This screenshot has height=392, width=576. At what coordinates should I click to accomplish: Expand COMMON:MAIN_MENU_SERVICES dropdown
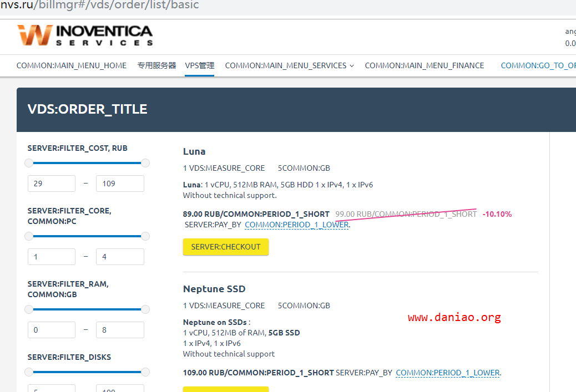click(290, 65)
